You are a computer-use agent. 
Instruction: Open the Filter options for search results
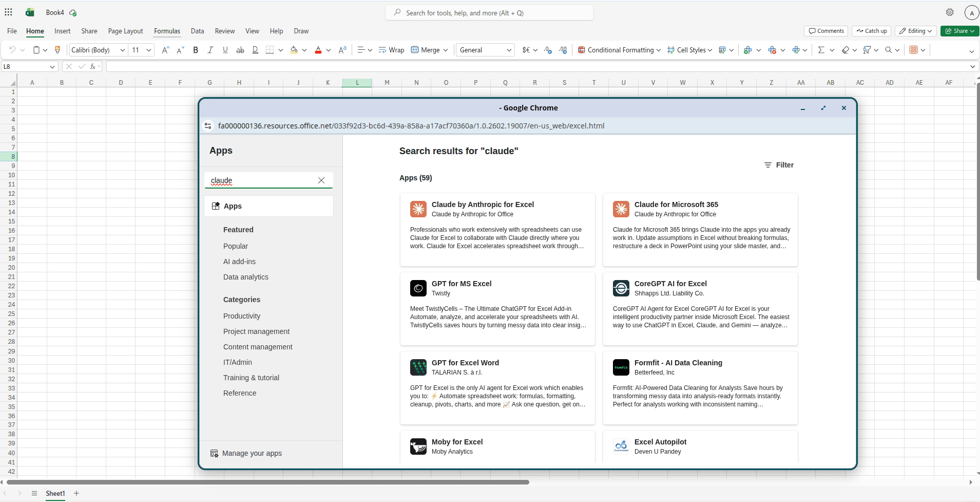(779, 165)
